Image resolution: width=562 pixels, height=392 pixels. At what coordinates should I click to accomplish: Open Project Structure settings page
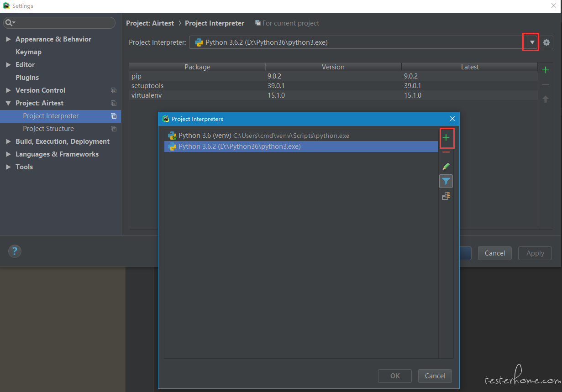pyautogui.click(x=48, y=129)
